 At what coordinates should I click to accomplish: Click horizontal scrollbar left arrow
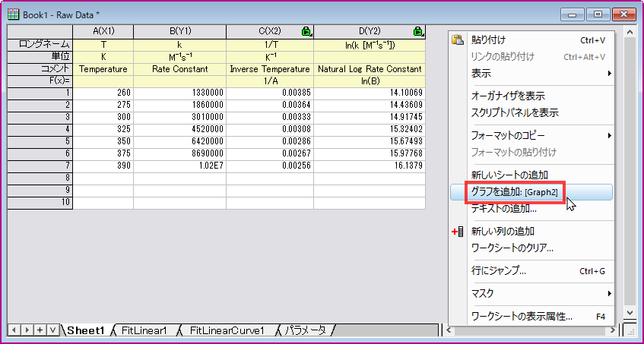click(x=449, y=330)
